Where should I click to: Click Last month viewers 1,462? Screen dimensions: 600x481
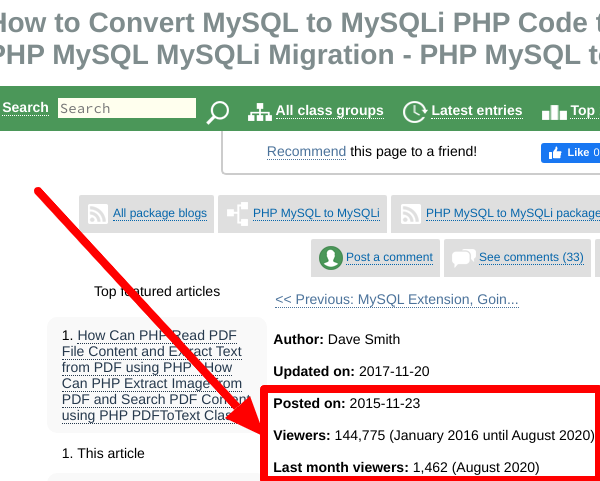coord(430,468)
